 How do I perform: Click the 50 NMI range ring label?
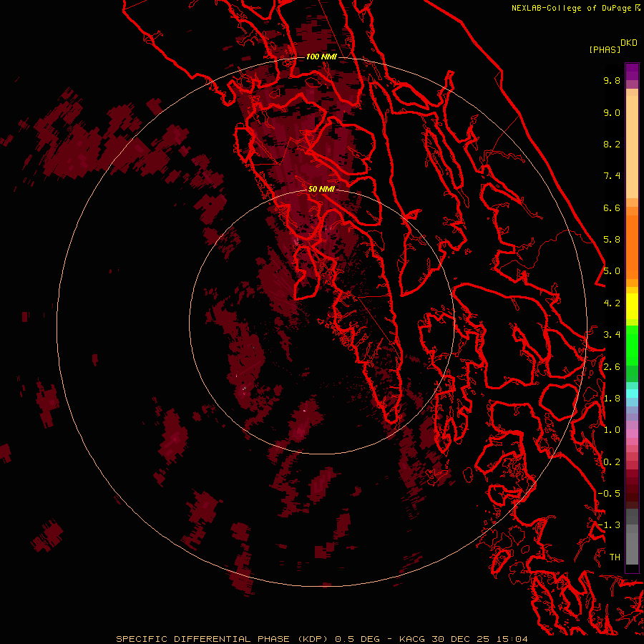coord(321,189)
